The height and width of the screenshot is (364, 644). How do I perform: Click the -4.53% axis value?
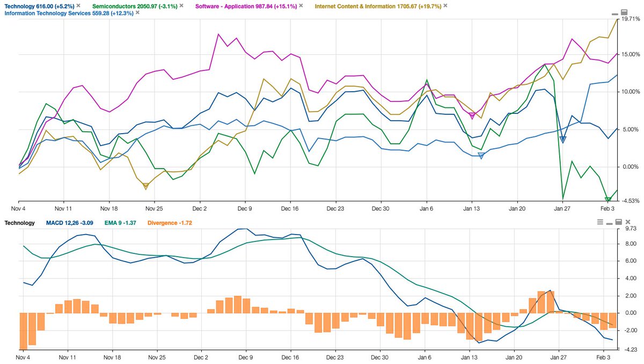(x=632, y=201)
